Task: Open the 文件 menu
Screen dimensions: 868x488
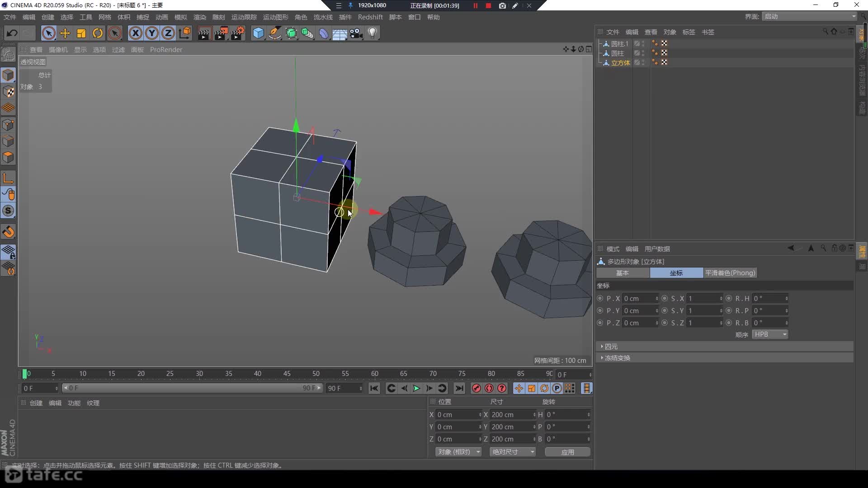Action: (10, 17)
